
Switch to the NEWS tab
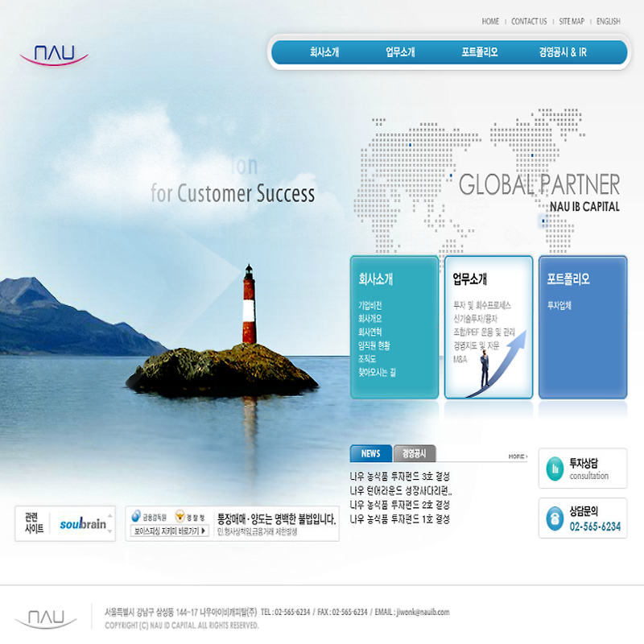tap(370, 453)
